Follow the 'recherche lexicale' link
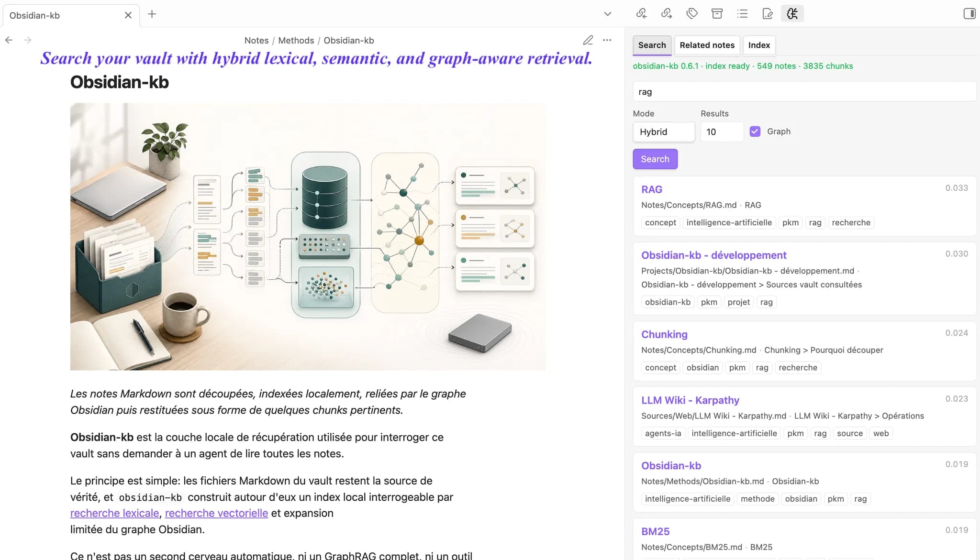Image resolution: width=980 pixels, height=560 pixels. pyautogui.click(x=114, y=513)
